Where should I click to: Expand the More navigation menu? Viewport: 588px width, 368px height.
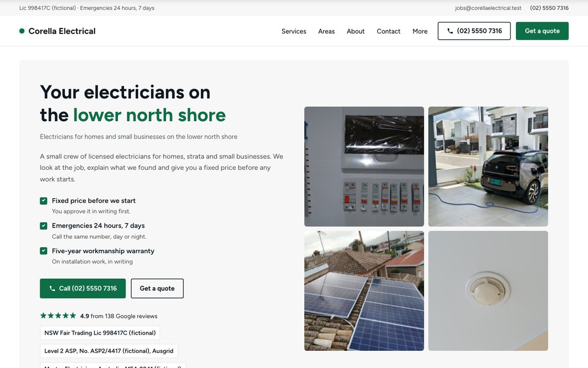[x=420, y=31]
